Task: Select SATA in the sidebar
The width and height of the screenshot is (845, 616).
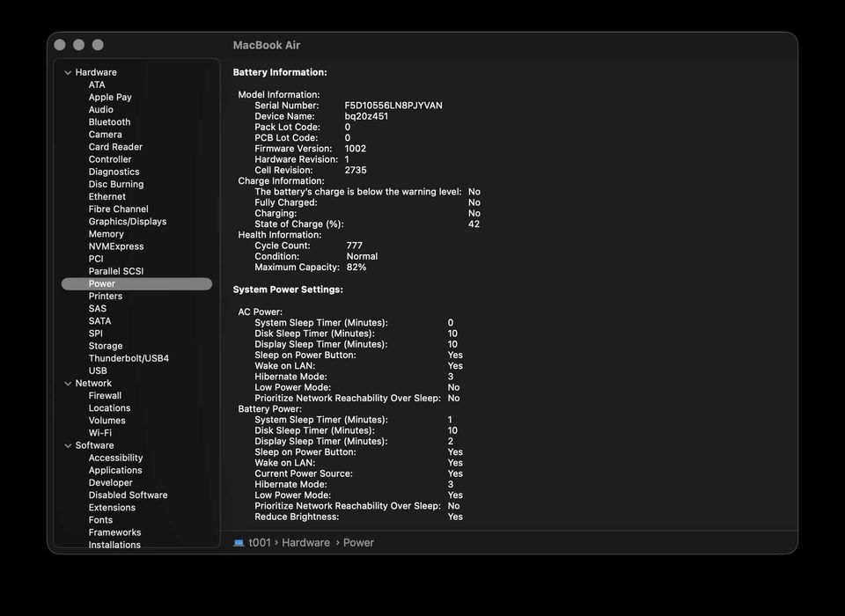Action: coord(99,320)
